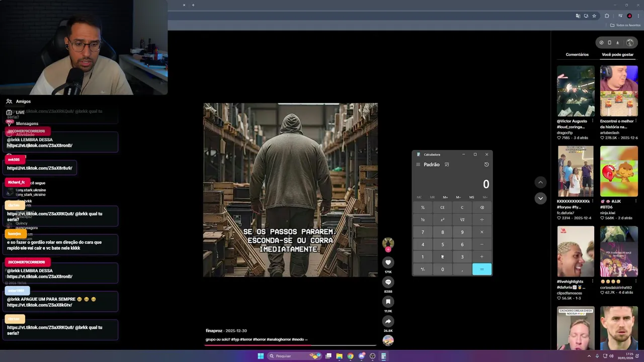Like the TikTok video with heart icon

point(388,262)
